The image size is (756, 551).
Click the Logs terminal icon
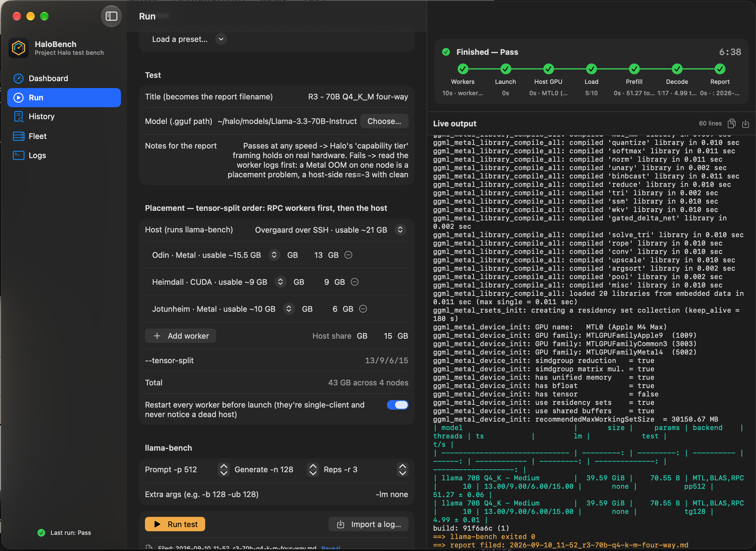[18, 155]
